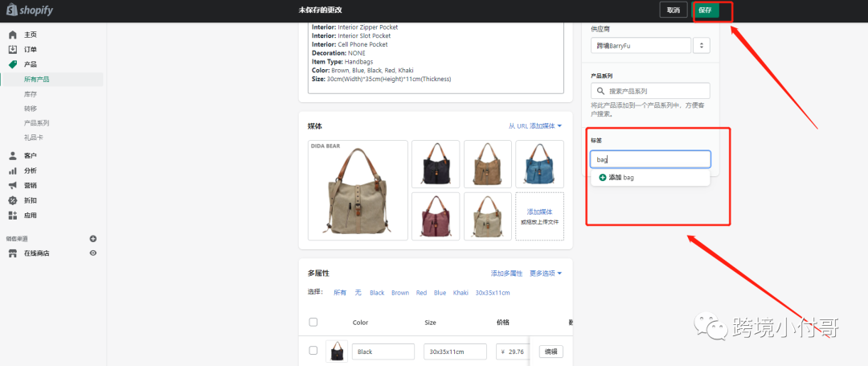Select Red variants filter
Screen dimensions: 868x366
(422, 293)
